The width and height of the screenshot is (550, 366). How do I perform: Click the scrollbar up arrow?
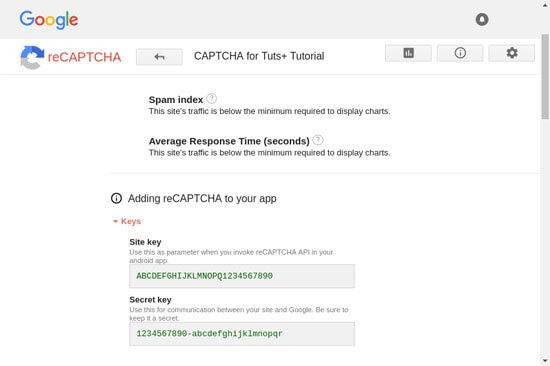(x=545, y=5)
